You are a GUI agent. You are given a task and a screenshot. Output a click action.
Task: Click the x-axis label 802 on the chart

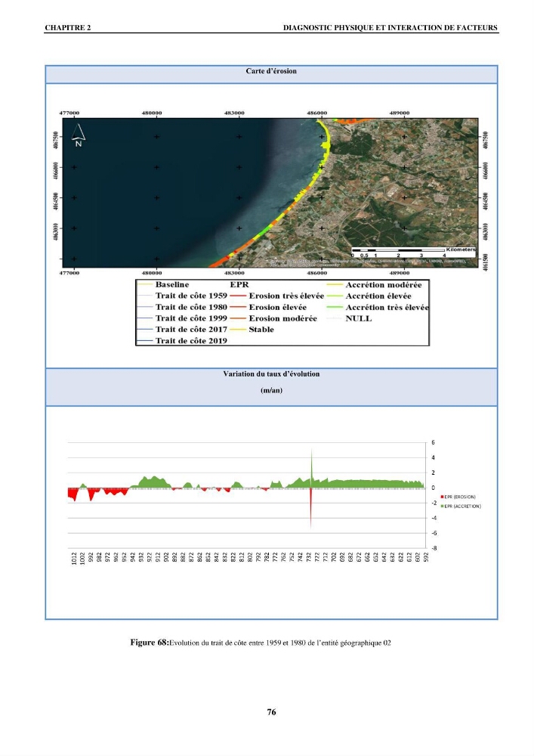click(x=250, y=557)
